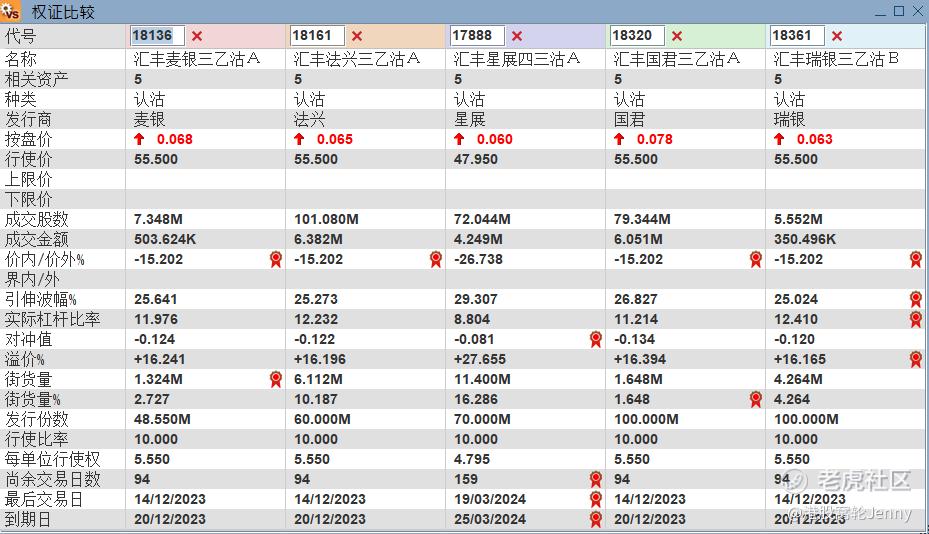Click the award badge beside 159 trading days
This screenshot has height=534, width=929.
[595, 479]
